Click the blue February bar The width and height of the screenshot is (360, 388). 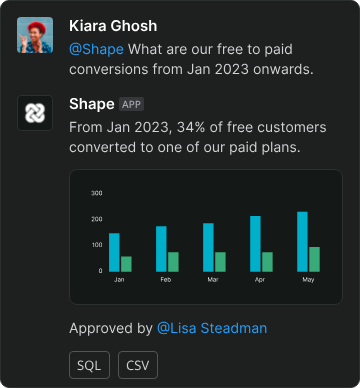(x=161, y=249)
